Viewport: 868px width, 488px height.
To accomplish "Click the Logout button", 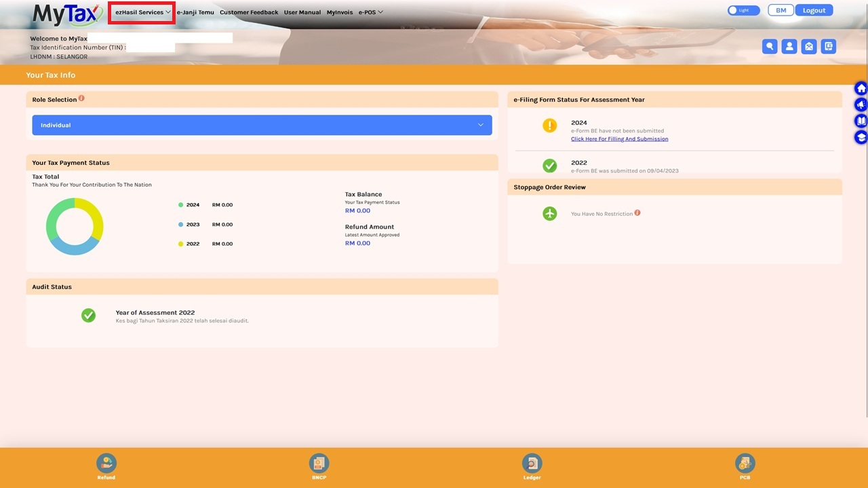I will tap(814, 10).
